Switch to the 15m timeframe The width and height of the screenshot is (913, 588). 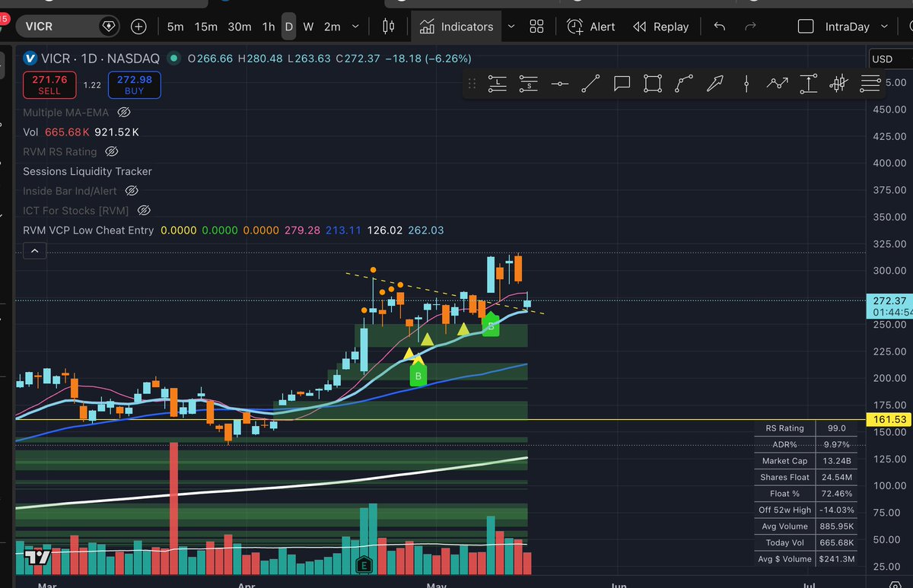[205, 27]
